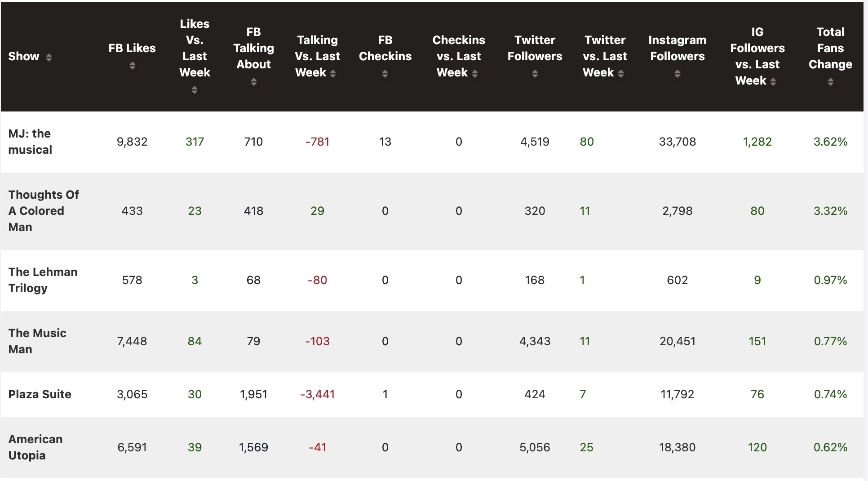Sort by Twitter Followers arrow icon

[x=535, y=74]
